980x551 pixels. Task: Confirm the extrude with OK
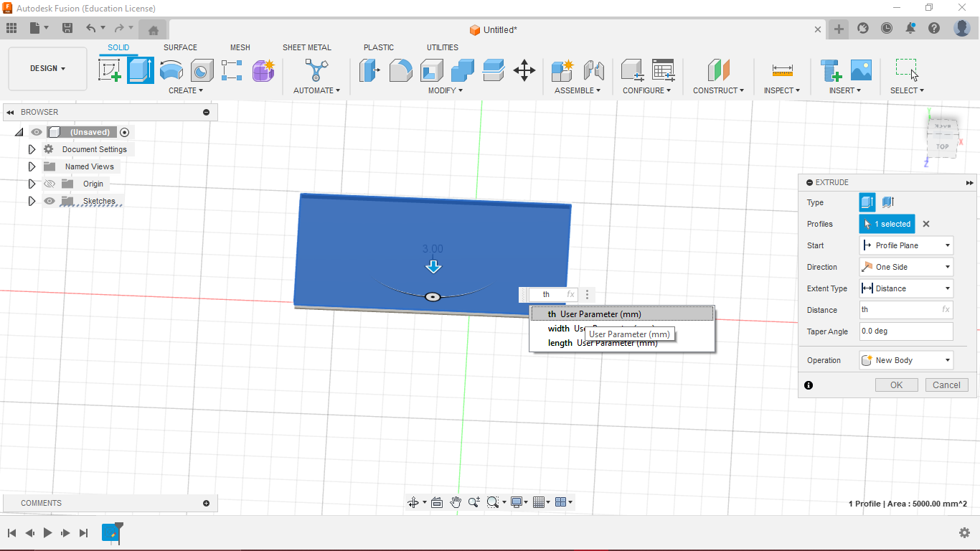point(897,385)
